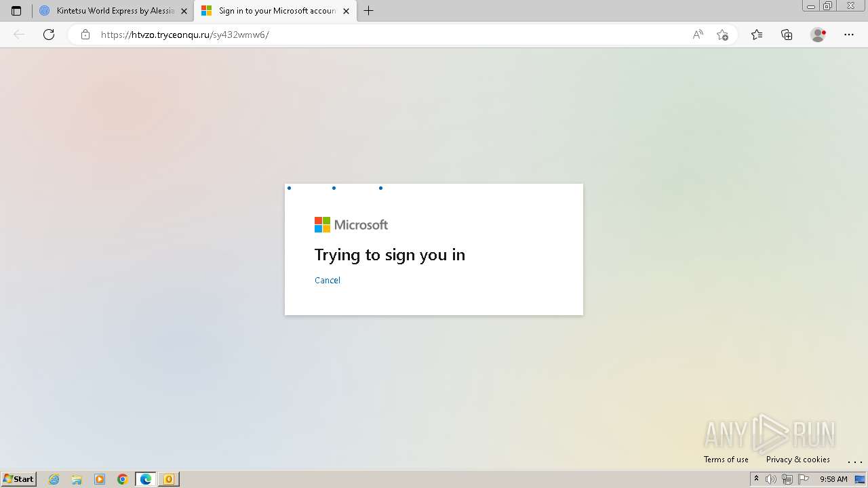Refresh the current page
This screenshot has height=488, width=868.
click(49, 35)
